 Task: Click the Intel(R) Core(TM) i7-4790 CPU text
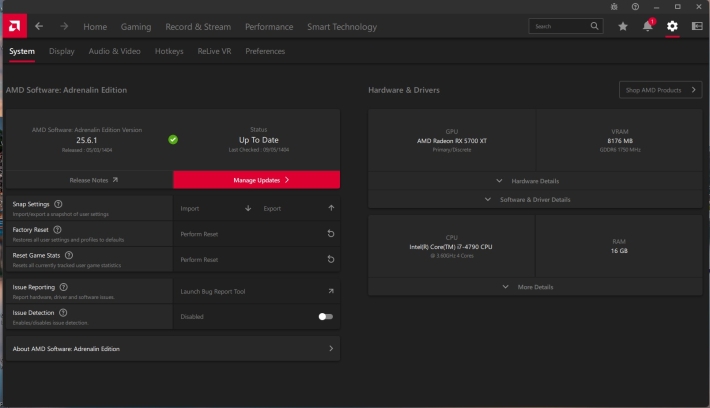[451, 247]
